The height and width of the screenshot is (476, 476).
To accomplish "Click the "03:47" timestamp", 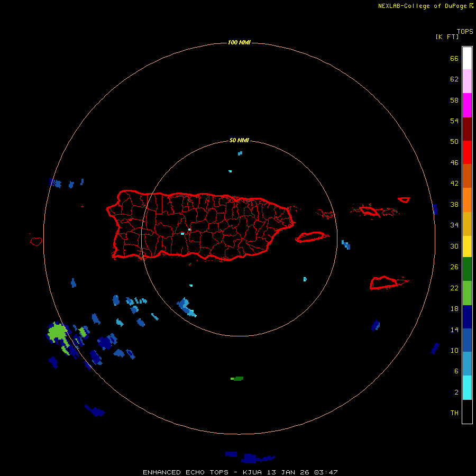I will (x=326, y=472).
